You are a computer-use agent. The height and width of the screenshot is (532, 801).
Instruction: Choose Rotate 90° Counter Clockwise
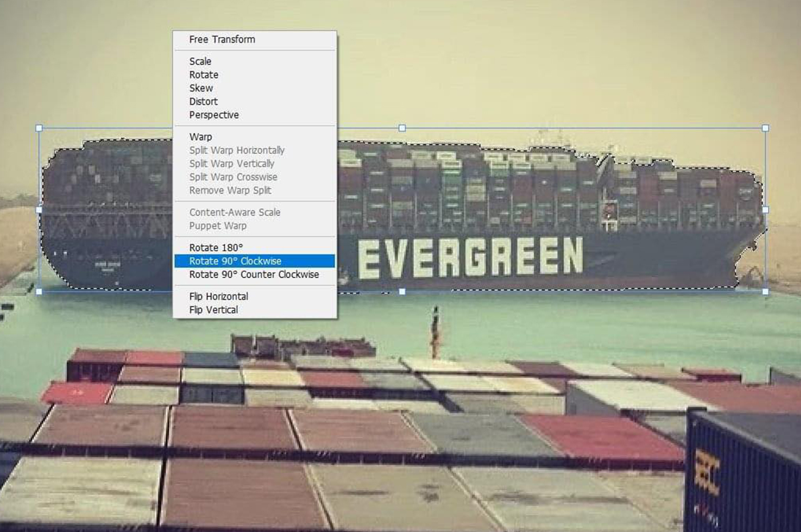pos(254,275)
